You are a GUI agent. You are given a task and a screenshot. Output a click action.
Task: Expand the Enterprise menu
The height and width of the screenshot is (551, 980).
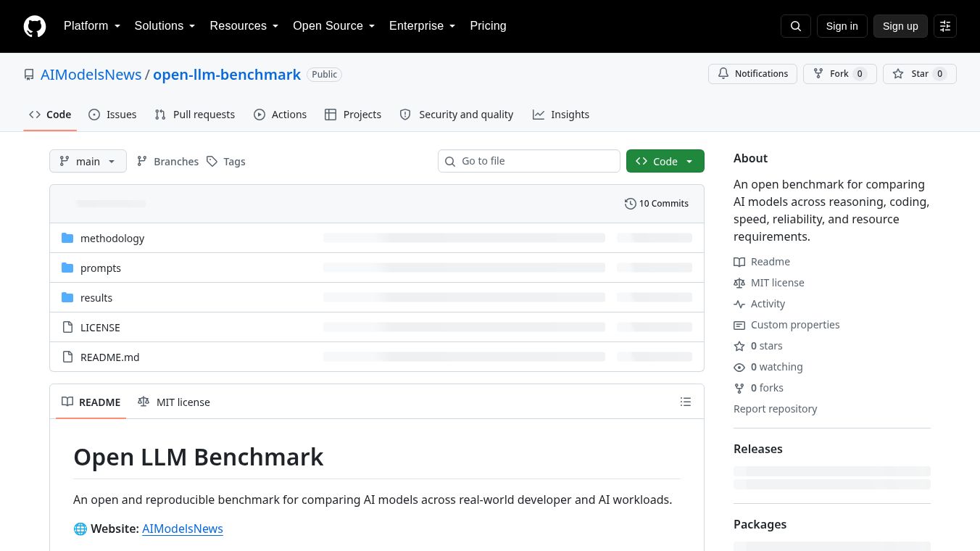pyautogui.click(x=423, y=26)
